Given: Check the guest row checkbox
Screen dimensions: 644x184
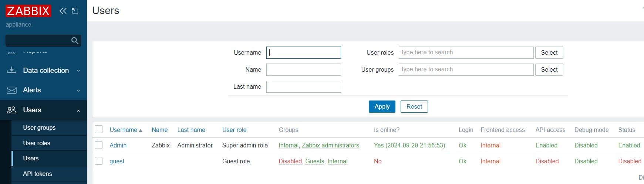Looking at the screenshot, I should pos(98,161).
